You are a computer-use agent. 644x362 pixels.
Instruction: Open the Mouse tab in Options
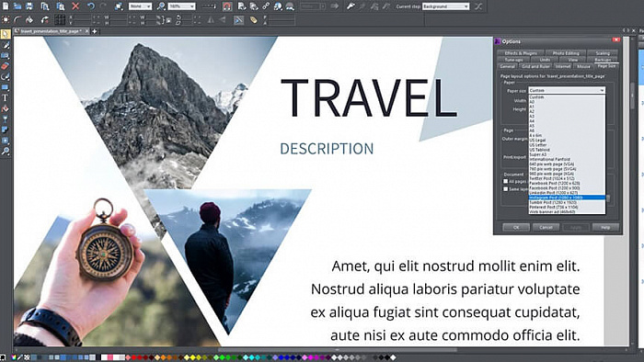point(583,66)
